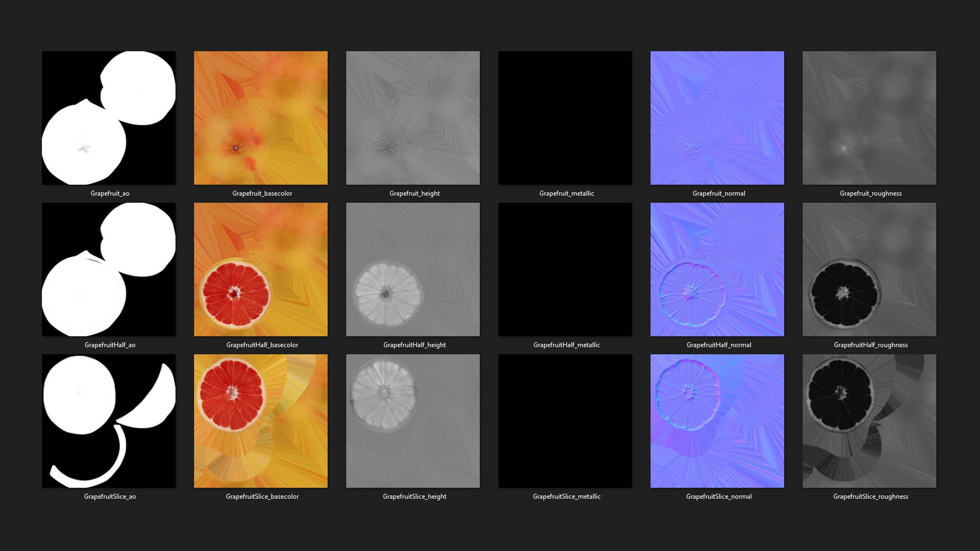The height and width of the screenshot is (551, 980).
Task: Click the 'Grapefruit_basecolor' file name
Action: pos(262,193)
